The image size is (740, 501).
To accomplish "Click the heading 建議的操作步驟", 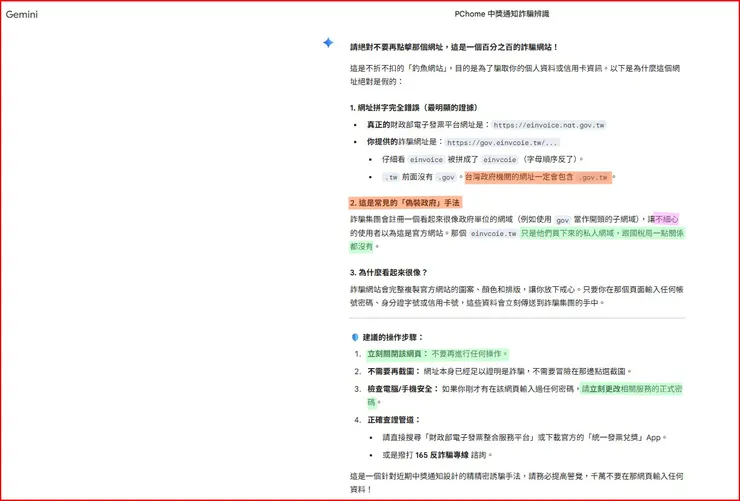I will click(393, 337).
